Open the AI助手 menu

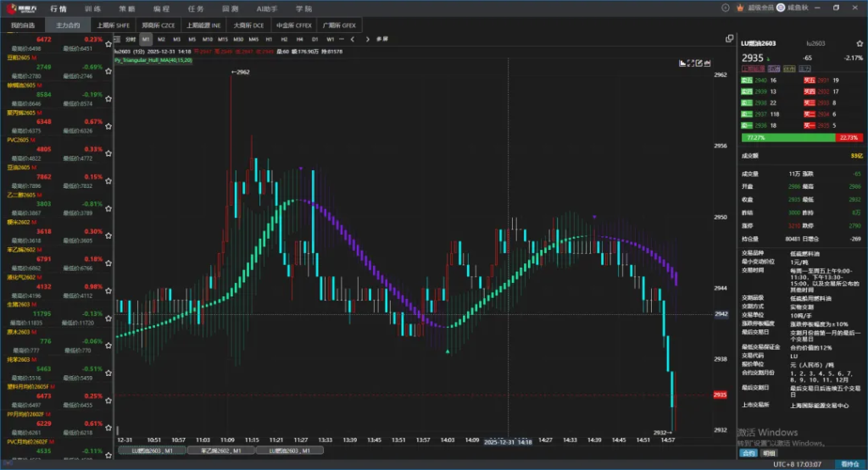tap(267, 8)
